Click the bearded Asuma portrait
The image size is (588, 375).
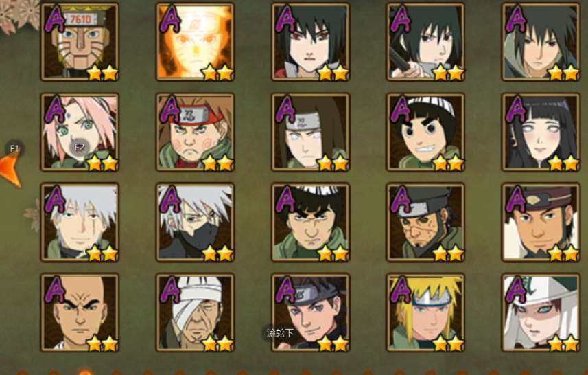point(541,223)
